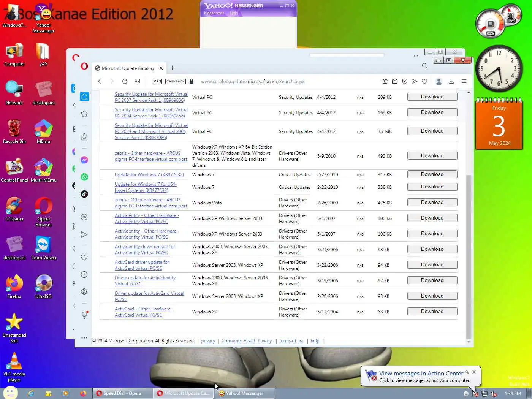This screenshot has height=399, width=532.
Task: Open the Easy Setup sliders icon
Action: [x=464, y=81]
